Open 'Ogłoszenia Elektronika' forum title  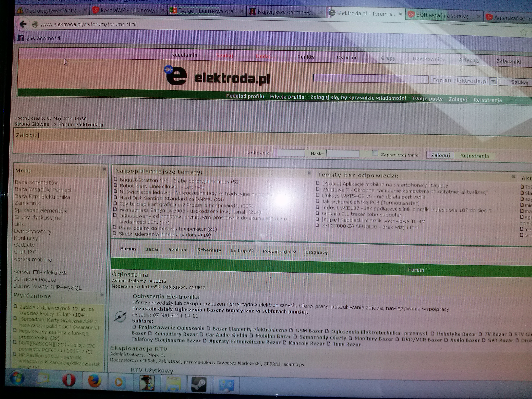click(166, 297)
